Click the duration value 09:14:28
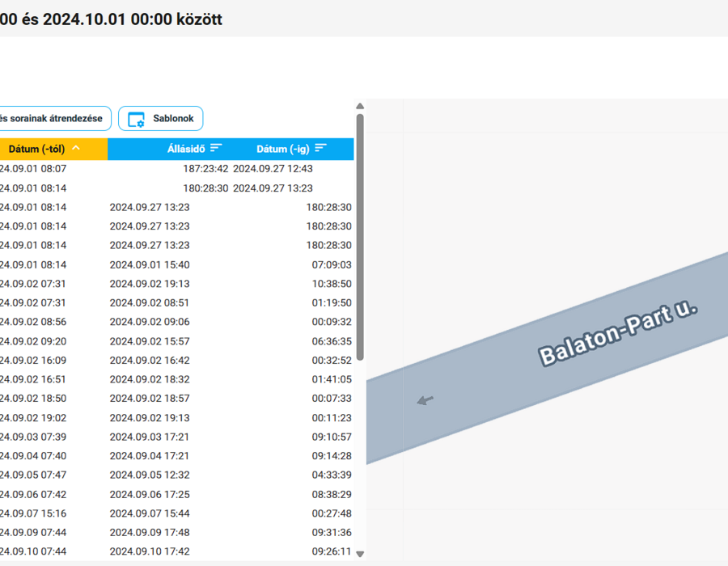The image size is (728, 566). 332,456
